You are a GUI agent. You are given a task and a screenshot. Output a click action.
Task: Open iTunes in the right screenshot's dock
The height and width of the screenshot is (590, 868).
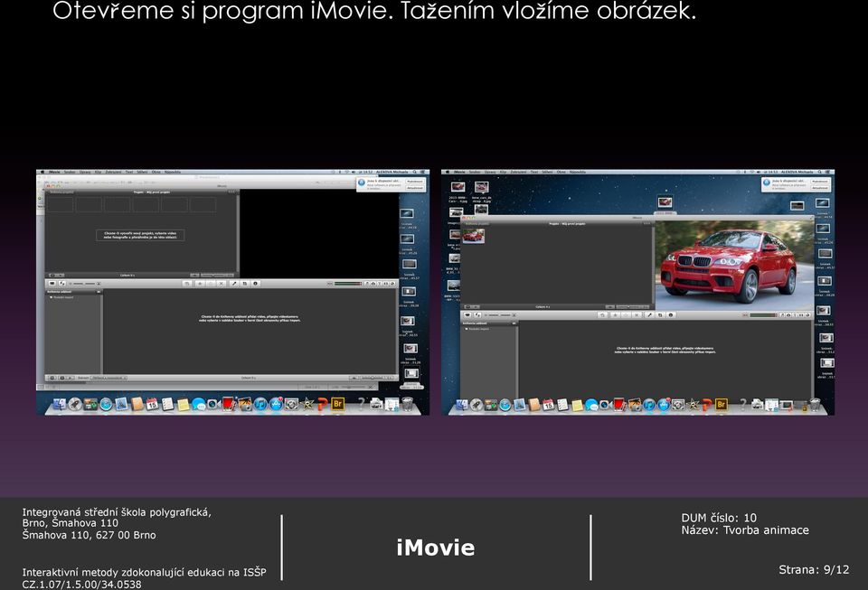(649, 405)
